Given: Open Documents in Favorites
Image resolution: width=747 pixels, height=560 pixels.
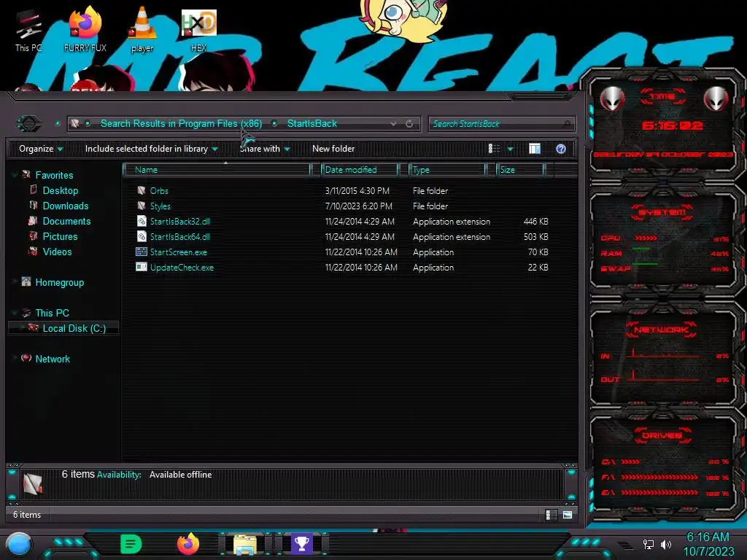Looking at the screenshot, I should (x=66, y=221).
